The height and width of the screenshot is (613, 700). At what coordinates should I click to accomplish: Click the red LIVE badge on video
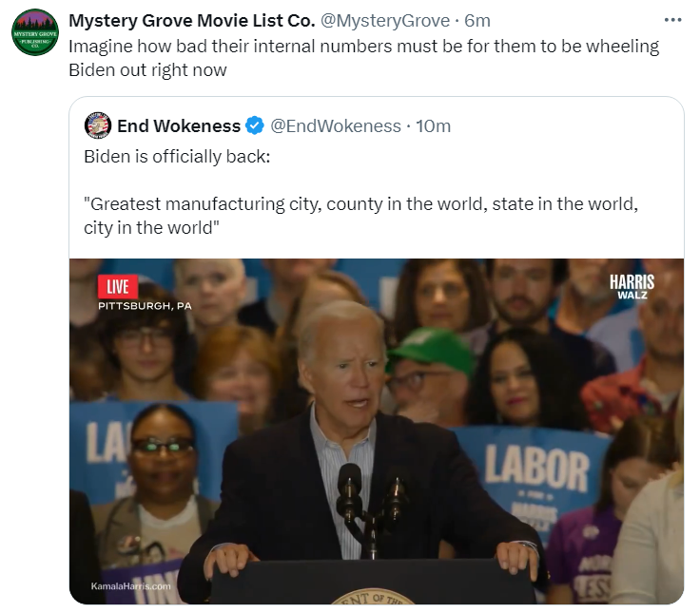point(118,286)
